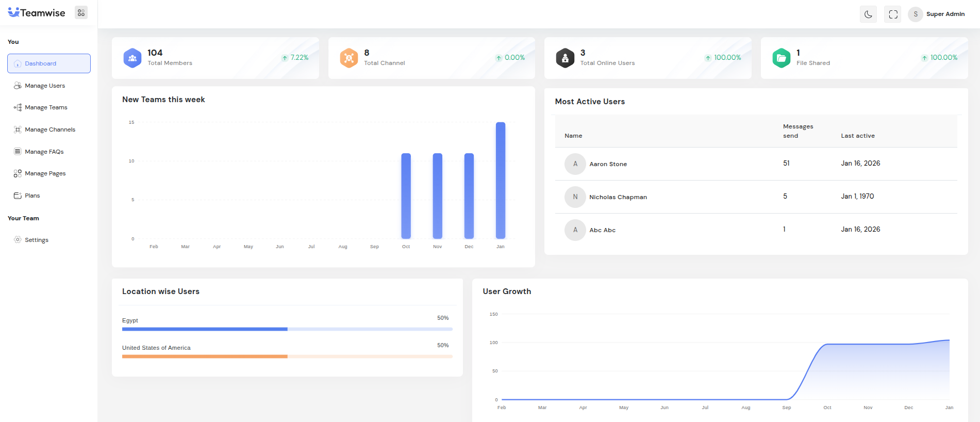
Task: Click Aaron Stone's avatar in active users
Action: coord(575,164)
